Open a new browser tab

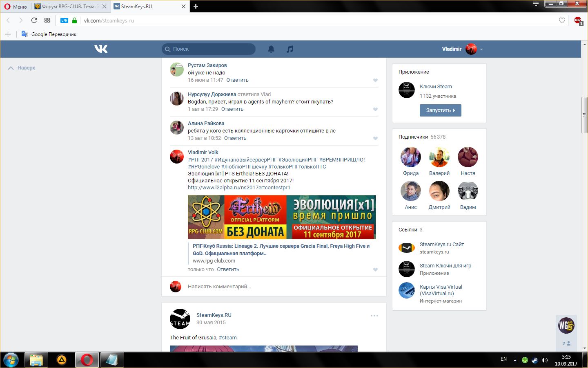click(196, 6)
